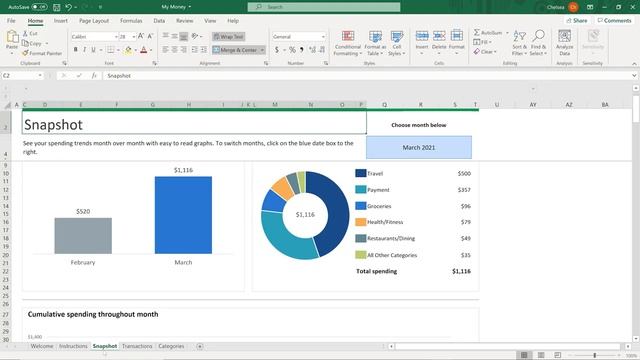640x360 pixels.
Task: Switch the AutoSave toggle
Action: 39,7
